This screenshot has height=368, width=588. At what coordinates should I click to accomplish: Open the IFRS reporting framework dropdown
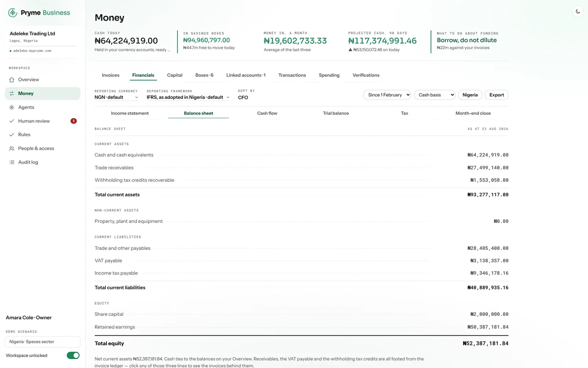[x=188, y=97]
